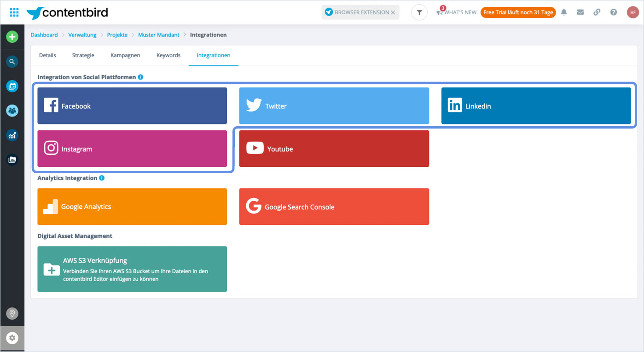This screenshot has width=644, height=352.
Task: Open the AWS S3 Verknüpfung tile
Action: pyautogui.click(x=132, y=269)
